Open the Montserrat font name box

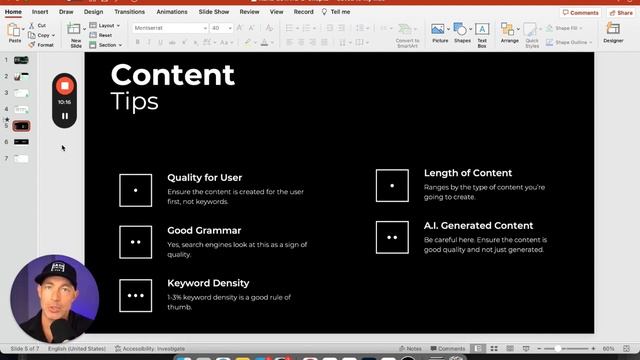click(x=170, y=28)
